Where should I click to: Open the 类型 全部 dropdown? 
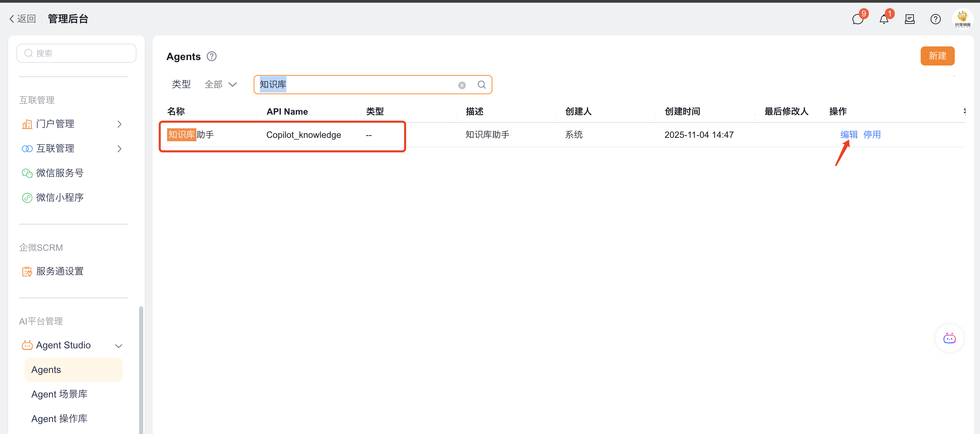221,85
